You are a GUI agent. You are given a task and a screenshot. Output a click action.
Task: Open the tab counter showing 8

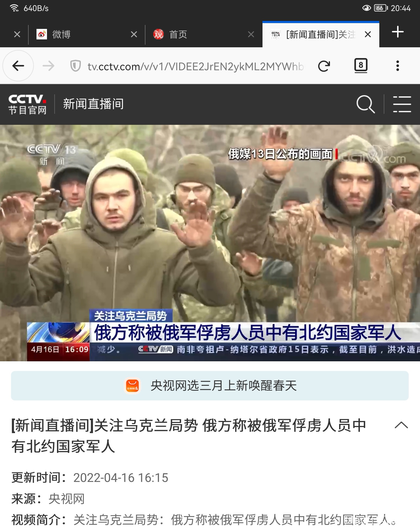coord(361,65)
